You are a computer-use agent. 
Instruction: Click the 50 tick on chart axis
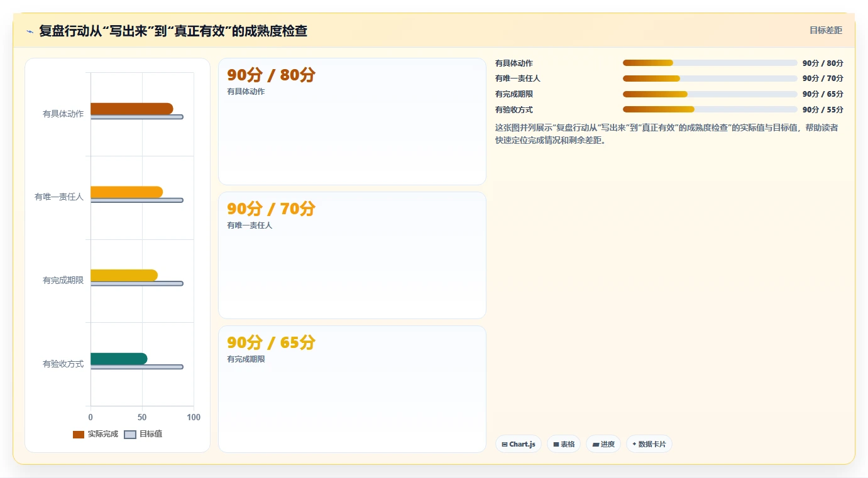[x=142, y=417]
